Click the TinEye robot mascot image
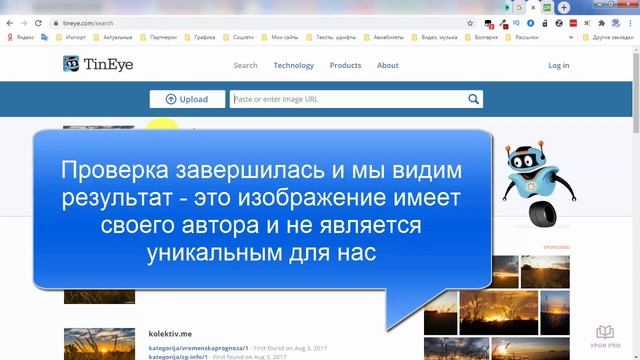The height and width of the screenshot is (360, 640). [538, 184]
